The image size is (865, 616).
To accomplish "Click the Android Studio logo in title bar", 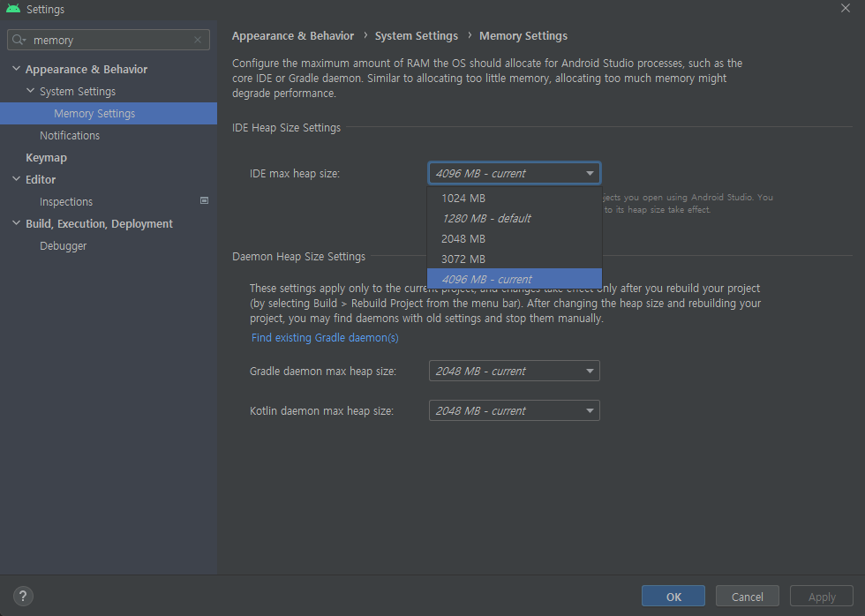I will pos(12,9).
